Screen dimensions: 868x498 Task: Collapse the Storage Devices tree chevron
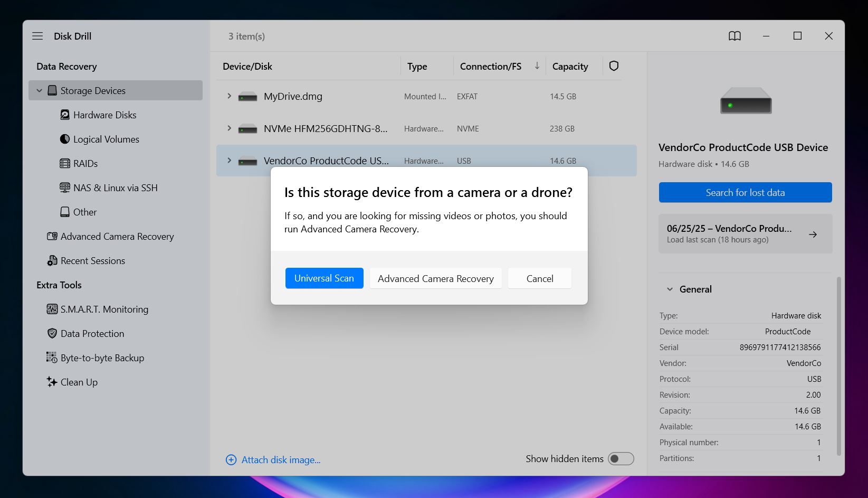point(39,91)
